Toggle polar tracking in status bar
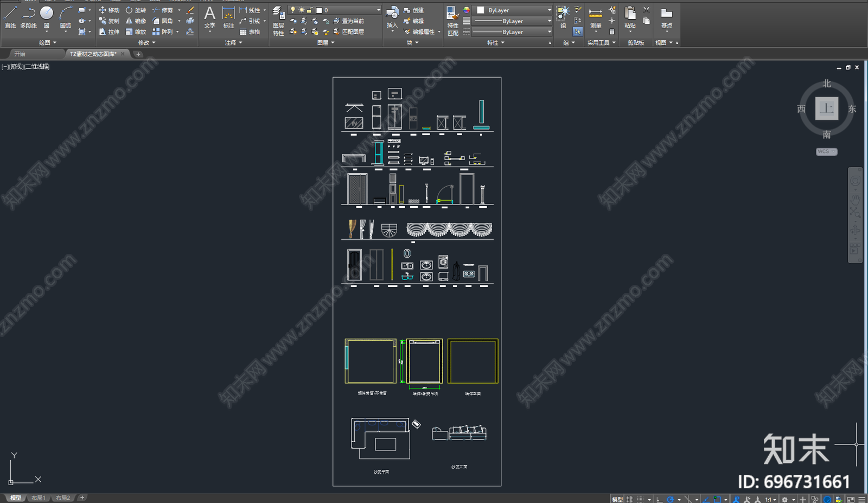This screenshot has height=503, width=868. pyautogui.click(x=671, y=499)
